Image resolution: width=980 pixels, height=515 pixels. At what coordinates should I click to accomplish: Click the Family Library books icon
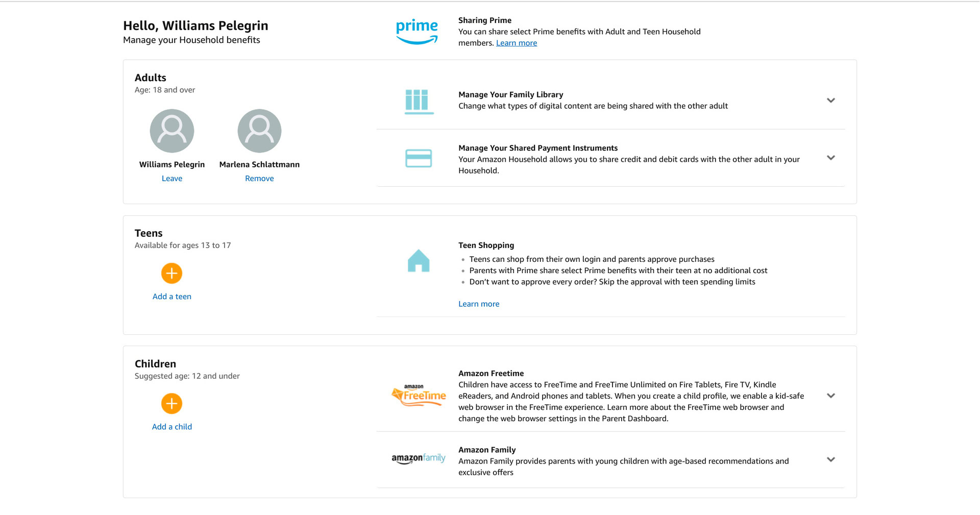pyautogui.click(x=419, y=101)
